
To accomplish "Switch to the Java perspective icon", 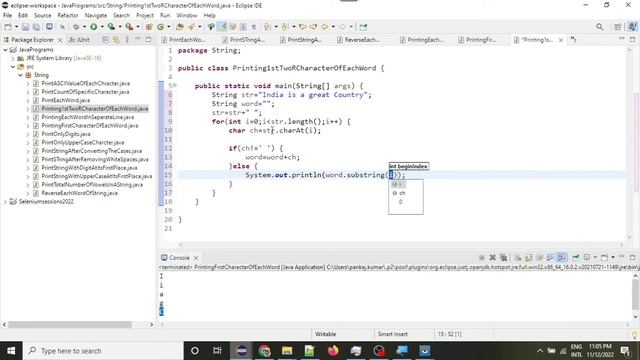I will [632, 27].
